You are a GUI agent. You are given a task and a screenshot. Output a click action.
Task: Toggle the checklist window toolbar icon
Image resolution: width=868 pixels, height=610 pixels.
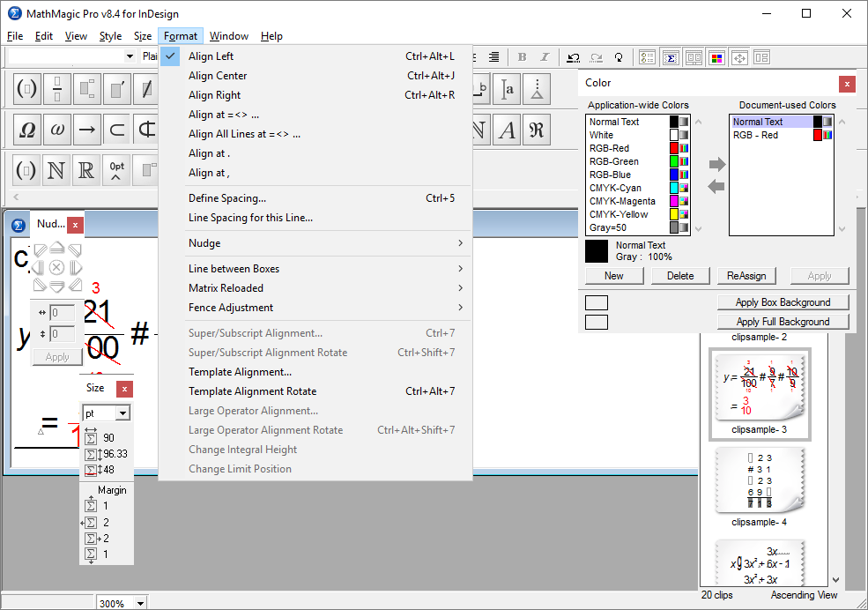647,57
